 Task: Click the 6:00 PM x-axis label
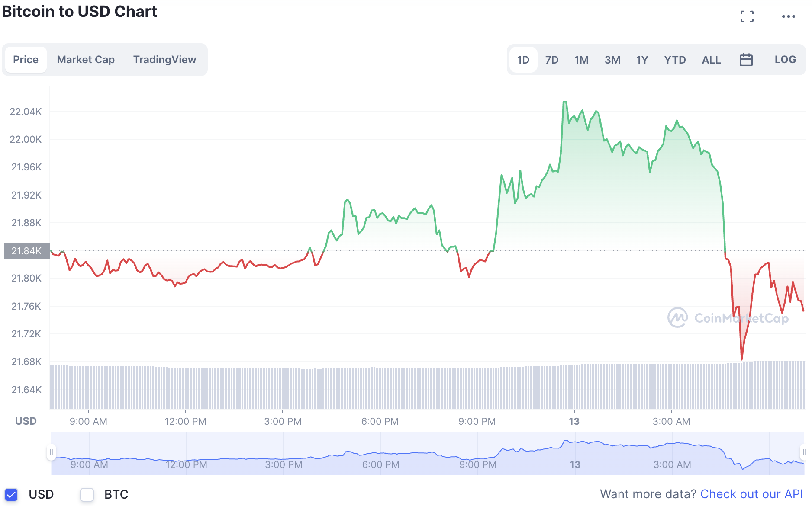(380, 421)
